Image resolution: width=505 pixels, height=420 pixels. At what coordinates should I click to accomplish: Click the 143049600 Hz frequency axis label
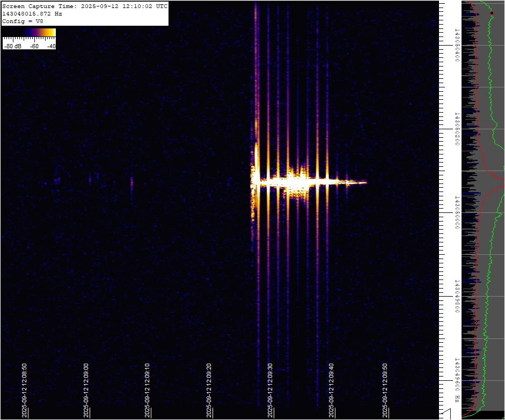pyautogui.click(x=457, y=380)
